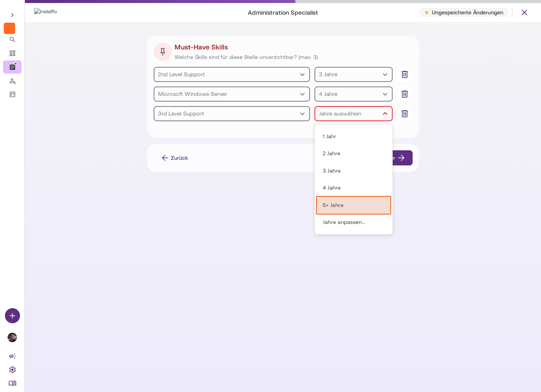The image size is (541, 392).
Task: Click the Instaffo logo
Action: pyautogui.click(x=45, y=11)
